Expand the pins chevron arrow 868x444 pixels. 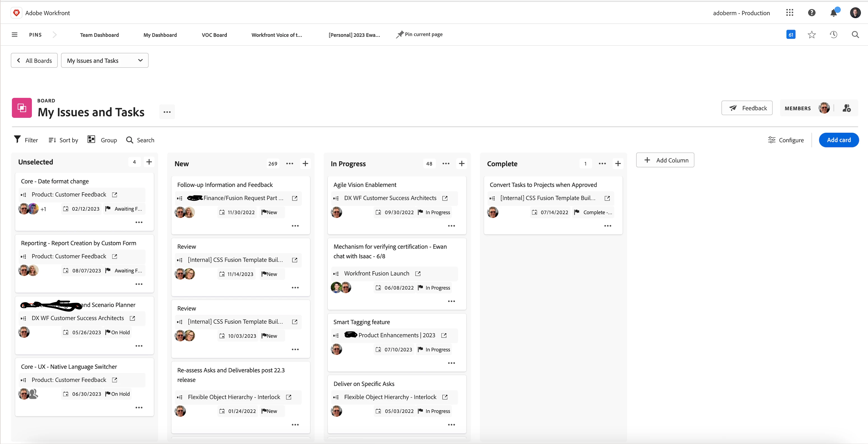[55, 35]
